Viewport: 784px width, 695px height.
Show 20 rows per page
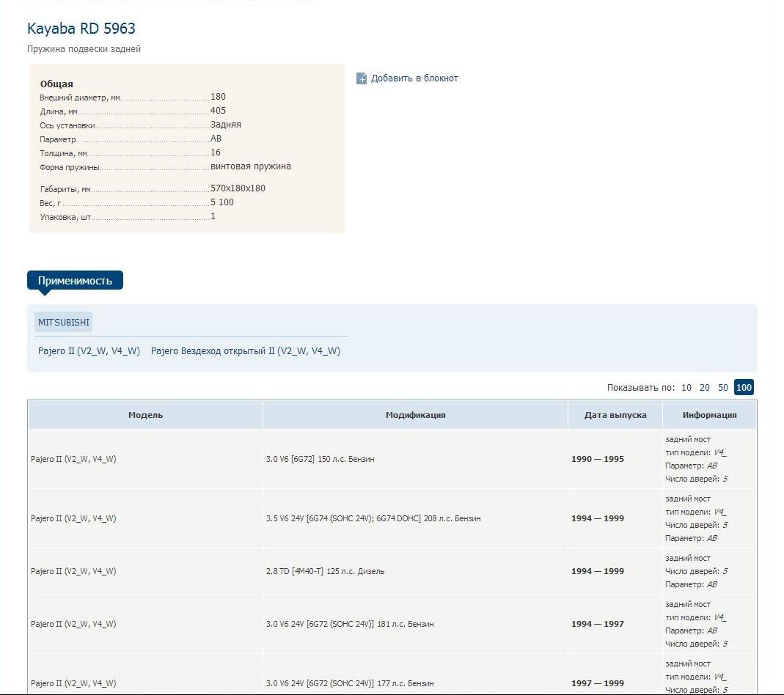705,388
